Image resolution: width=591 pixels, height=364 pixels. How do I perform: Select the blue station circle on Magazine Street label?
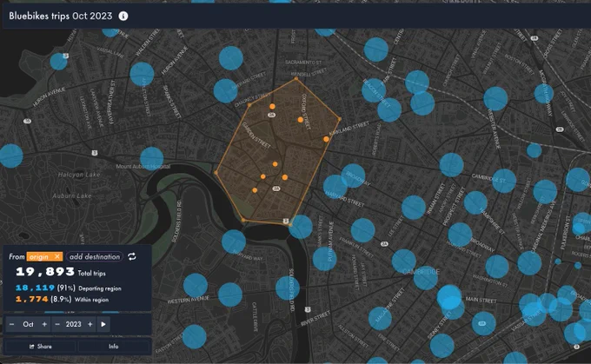[380, 319]
